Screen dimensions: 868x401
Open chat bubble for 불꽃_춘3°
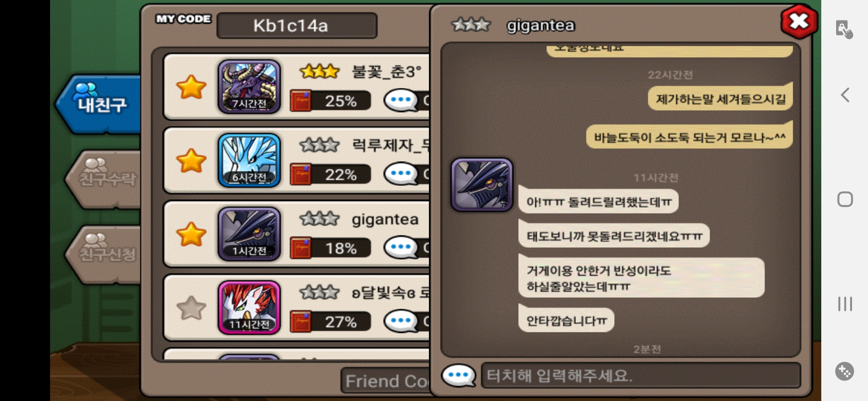pyautogui.click(x=401, y=100)
